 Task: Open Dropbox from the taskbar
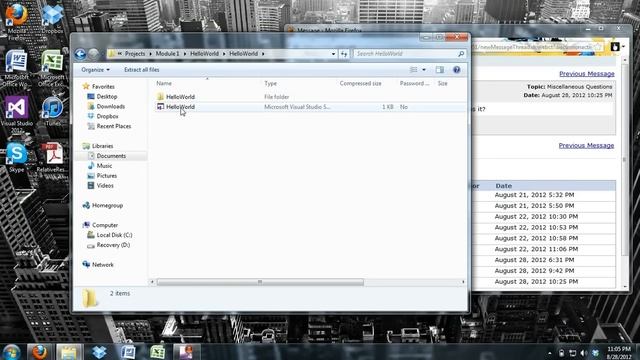[99, 351]
